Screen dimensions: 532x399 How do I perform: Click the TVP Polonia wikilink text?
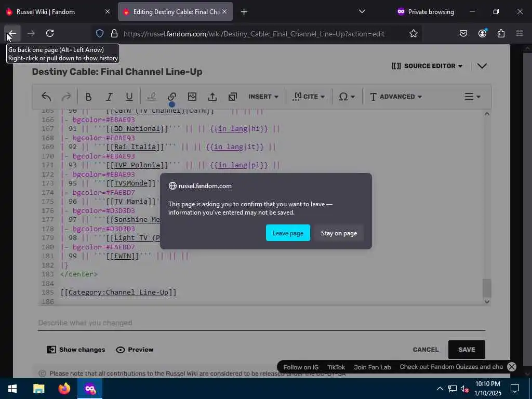click(x=137, y=165)
